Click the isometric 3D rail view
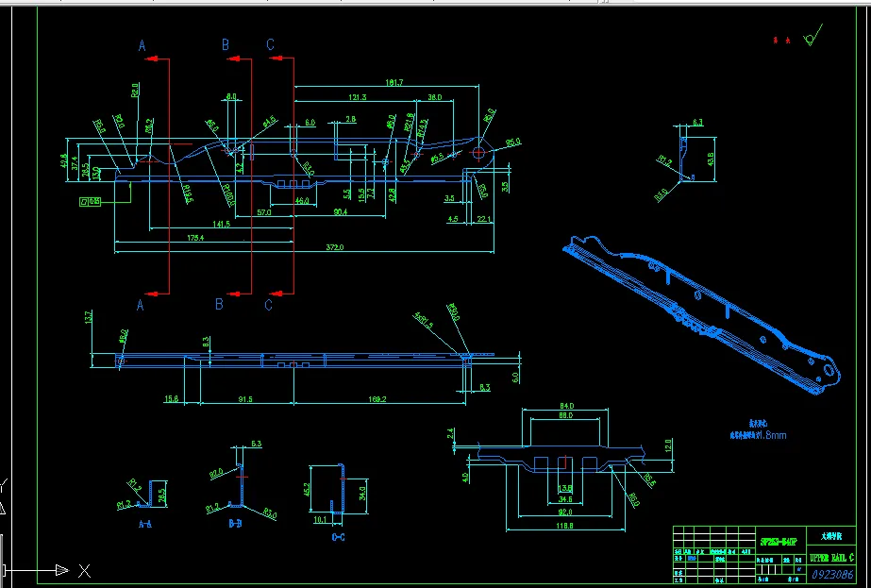This screenshot has height=588, width=871. 698,311
